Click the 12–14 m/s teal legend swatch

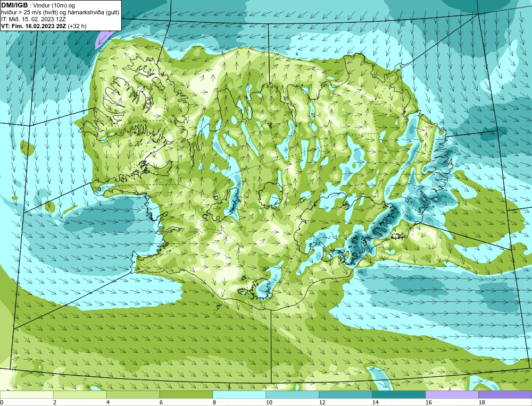(x=346, y=395)
